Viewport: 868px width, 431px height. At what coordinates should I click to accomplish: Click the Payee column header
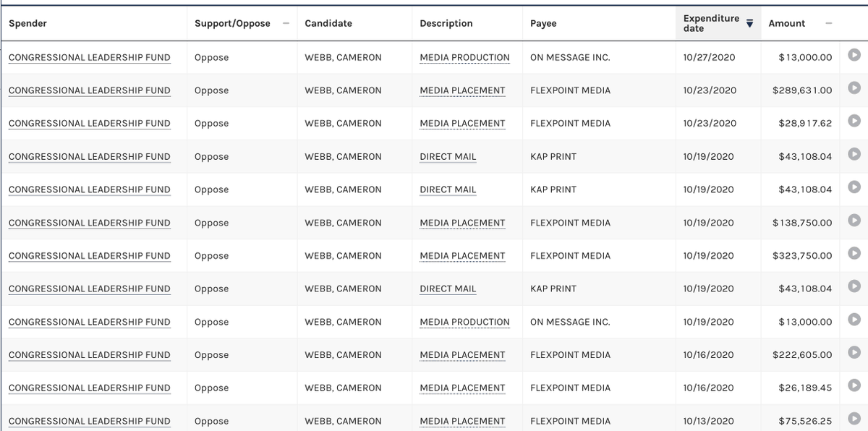point(543,23)
